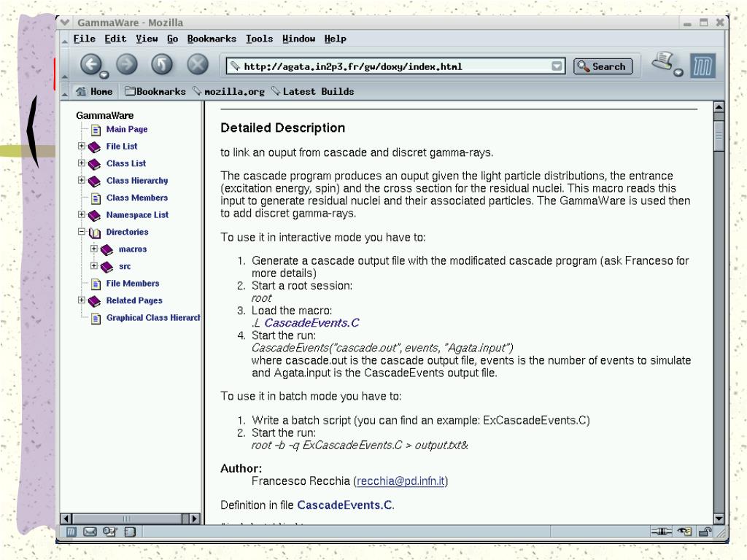Viewport: 747px width, 560px height.
Task: Open the File menu
Action: [85, 39]
